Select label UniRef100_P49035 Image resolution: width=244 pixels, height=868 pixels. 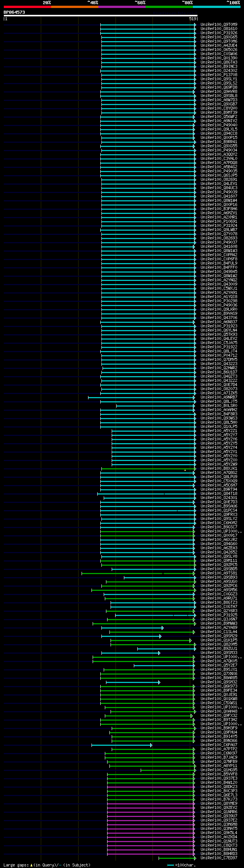click(219, 171)
